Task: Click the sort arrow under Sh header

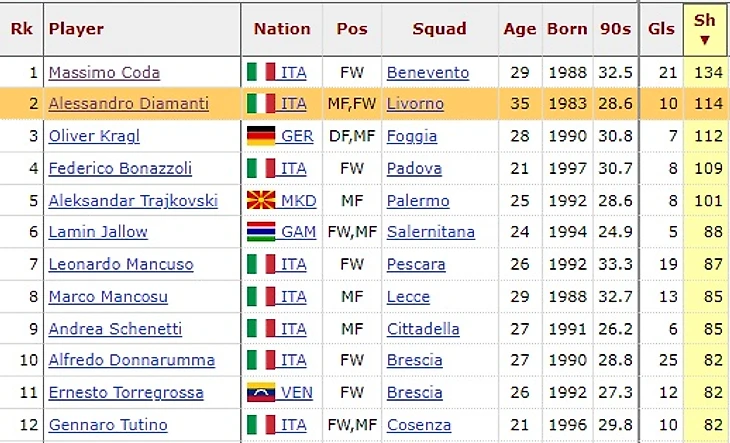Action: pos(704,40)
